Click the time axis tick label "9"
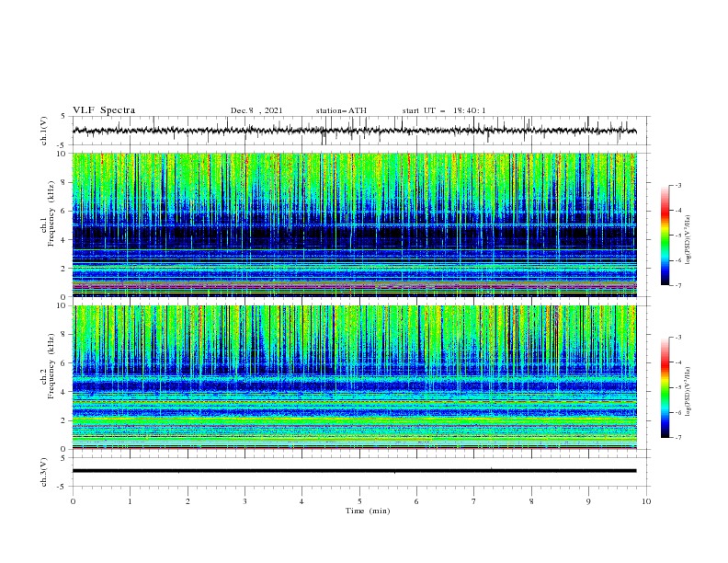 (x=588, y=501)
